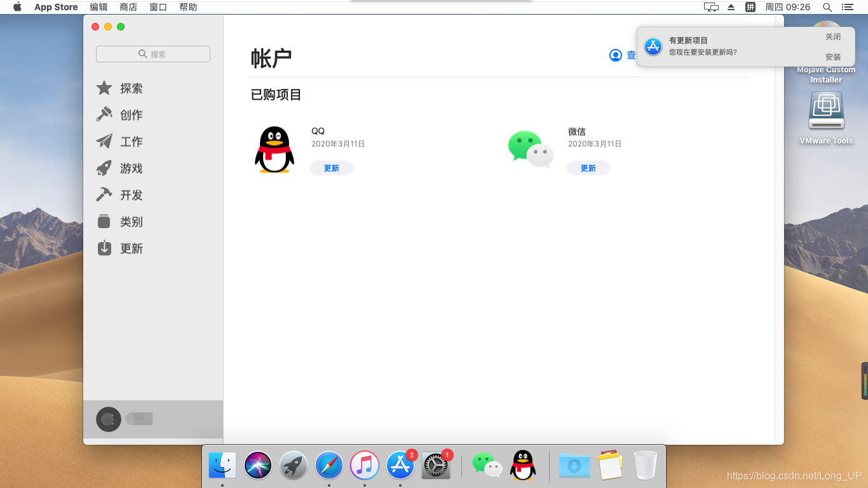Open System Preferences from the Dock
Image resolution: width=868 pixels, height=488 pixels.
click(x=436, y=466)
